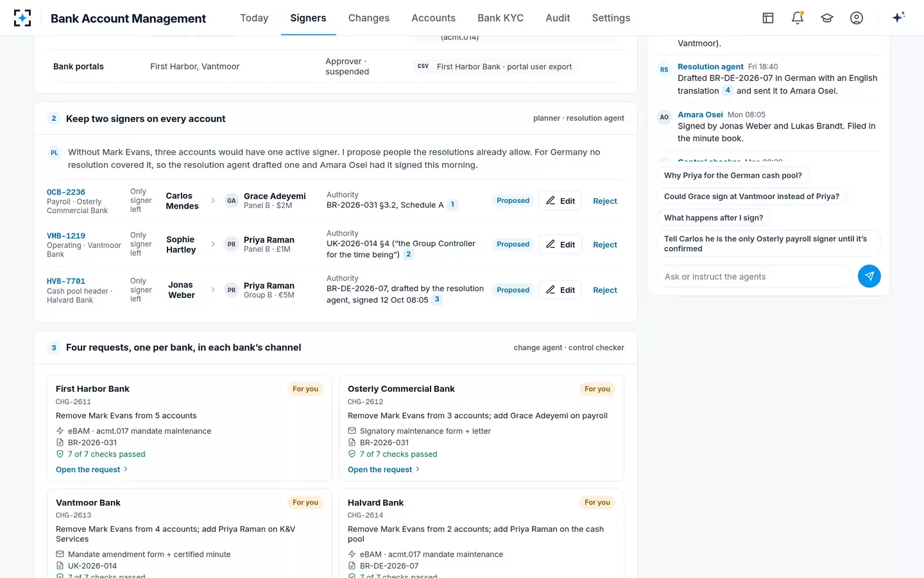Open account link VMB-1219

click(x=66, y=236)
